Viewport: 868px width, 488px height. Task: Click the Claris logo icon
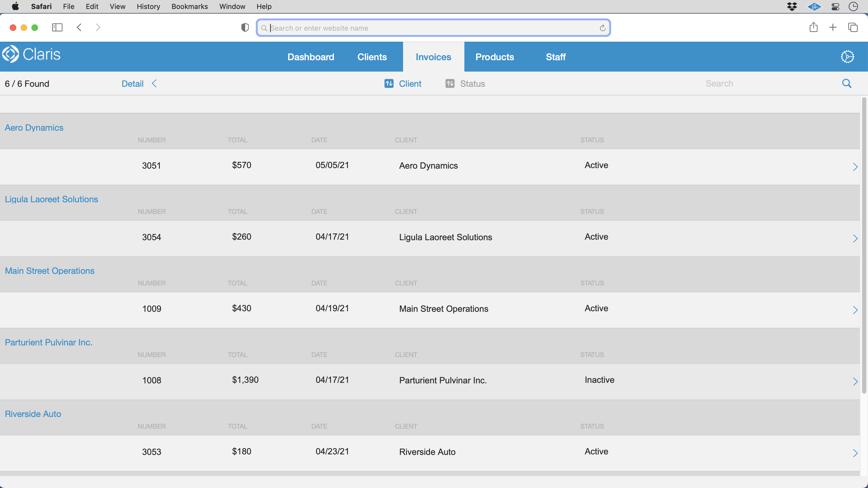11,54
